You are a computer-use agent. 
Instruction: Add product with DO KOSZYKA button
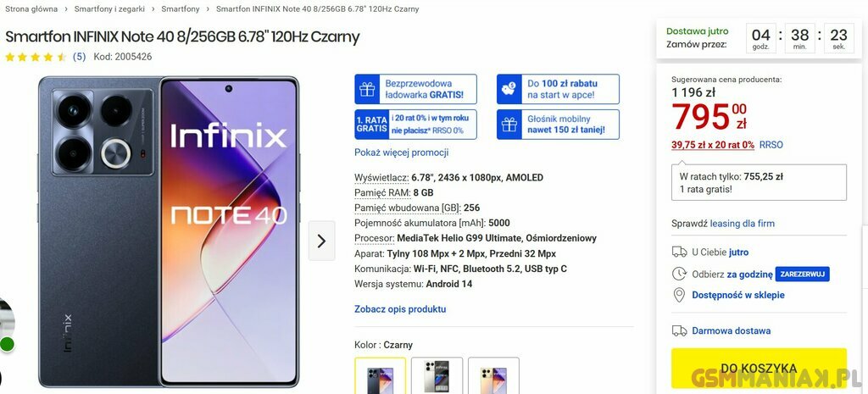click(x=759, y=369)
